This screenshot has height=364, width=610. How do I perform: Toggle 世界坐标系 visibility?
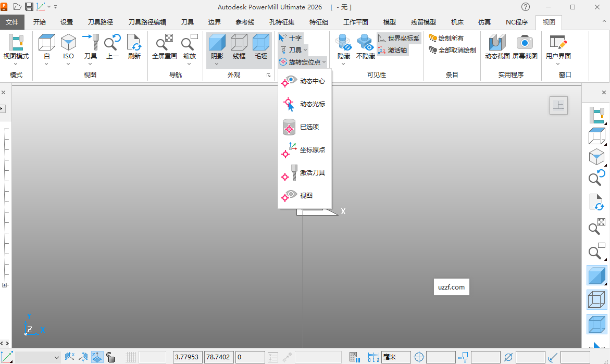coord(399,39)
